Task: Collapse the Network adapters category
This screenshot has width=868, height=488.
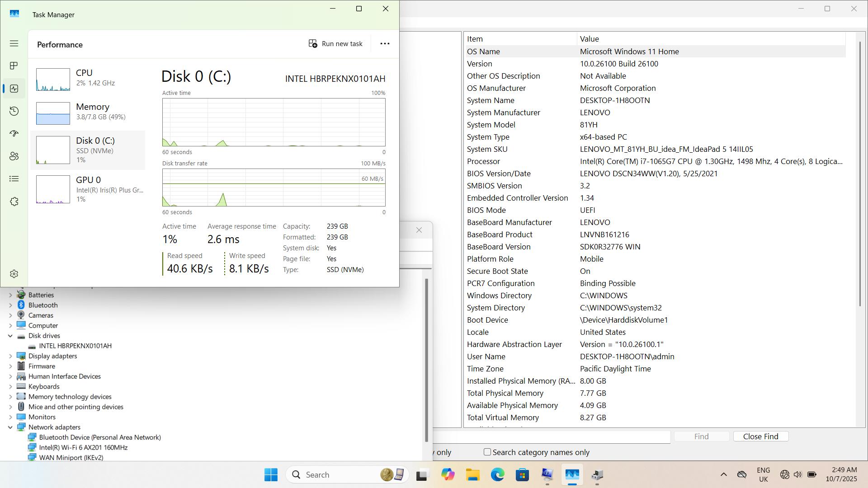Action: click(10, 427)
